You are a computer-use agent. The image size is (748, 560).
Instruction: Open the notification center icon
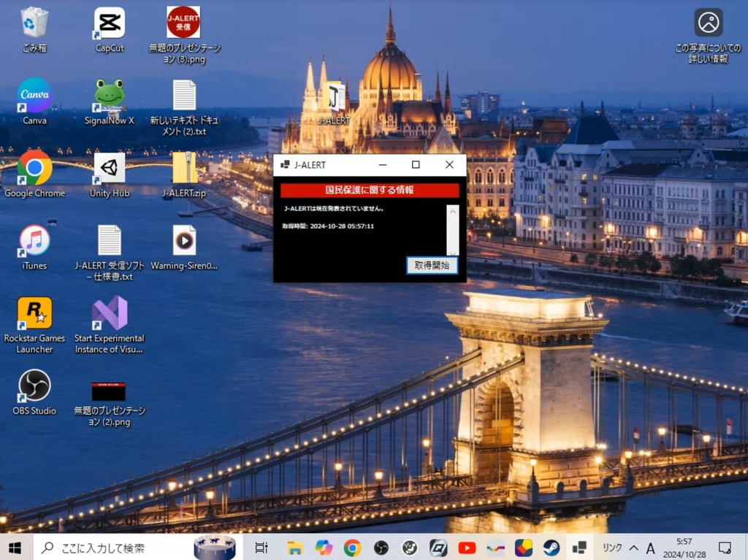point(725,548)
